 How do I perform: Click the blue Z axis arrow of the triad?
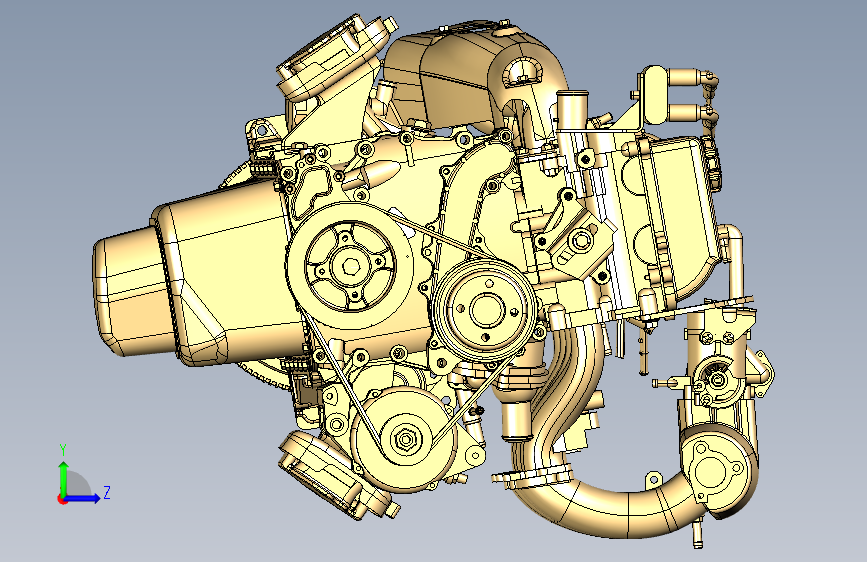click(x=83, y=498)
